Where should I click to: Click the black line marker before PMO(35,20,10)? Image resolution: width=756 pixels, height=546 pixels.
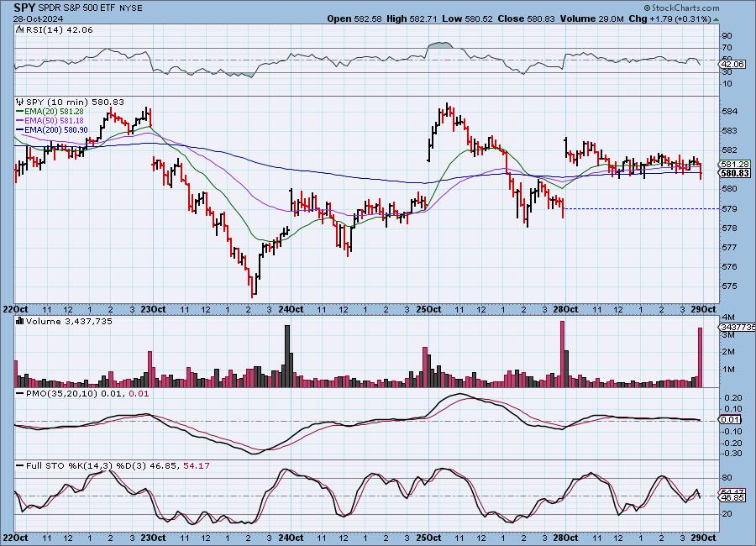20,394
